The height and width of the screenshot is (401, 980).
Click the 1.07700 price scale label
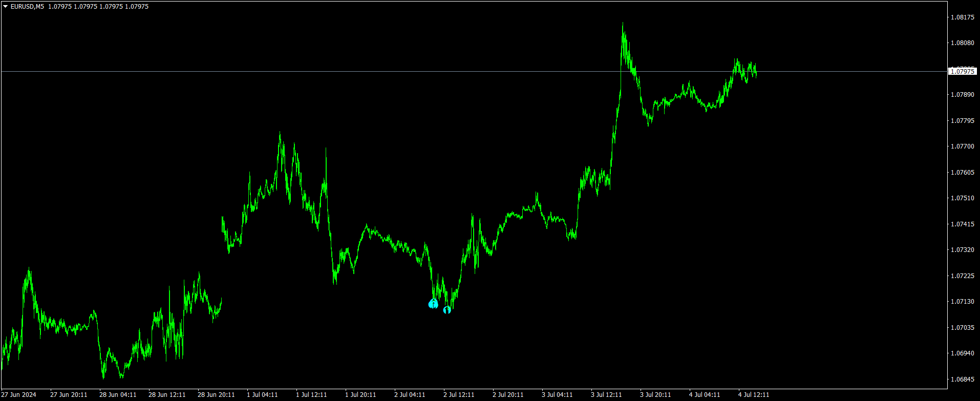click(x=963, y=146)
